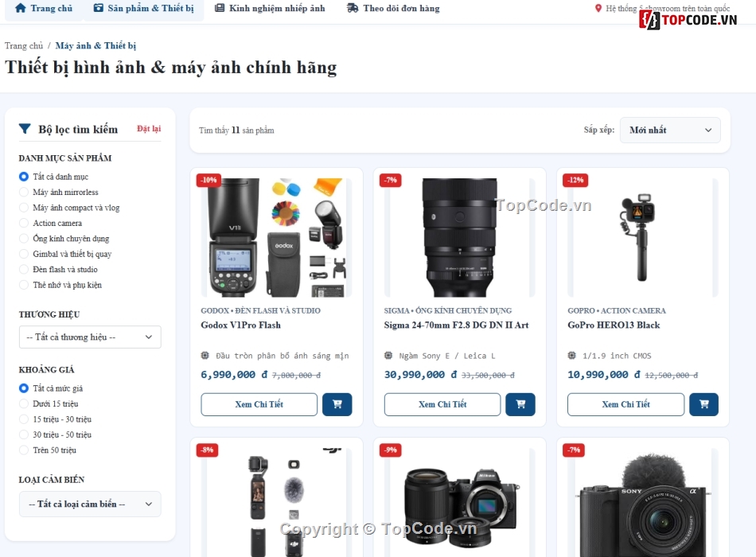
Task: Click Trang chủ breadcrumb link
Action: [24, 45]
